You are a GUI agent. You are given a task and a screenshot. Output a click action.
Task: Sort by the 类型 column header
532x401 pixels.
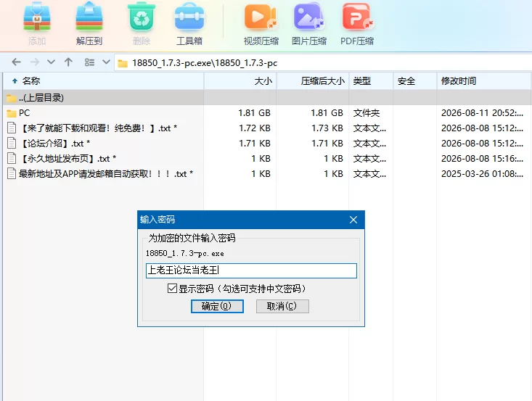pos(371,81)
